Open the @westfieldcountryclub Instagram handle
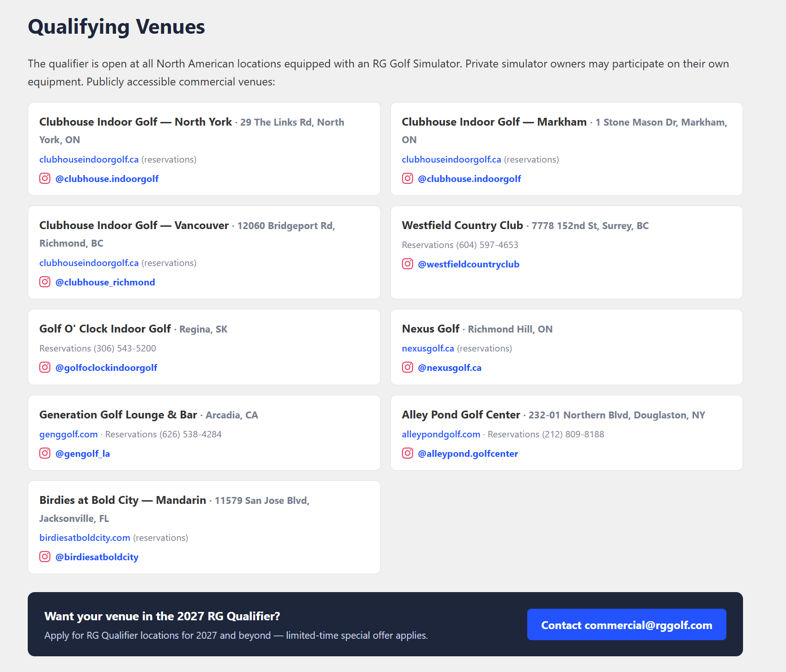Image resolution: width=786 pixels, height=672 pixels. (x=469, y=264)
